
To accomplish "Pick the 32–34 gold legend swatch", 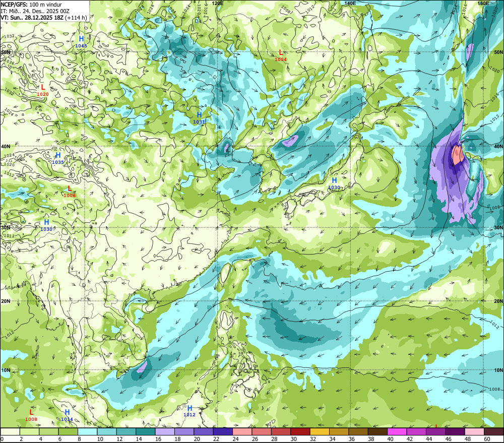I will point(320,431).
